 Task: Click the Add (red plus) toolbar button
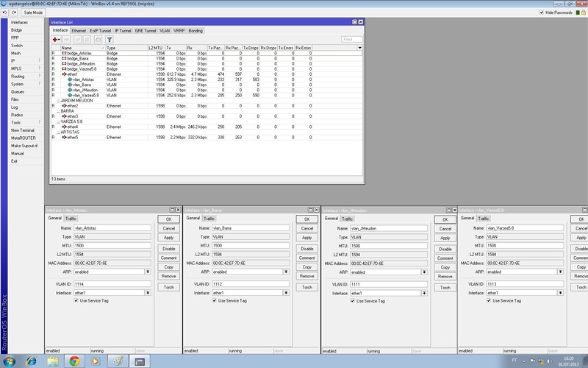[x=57, y=40]
